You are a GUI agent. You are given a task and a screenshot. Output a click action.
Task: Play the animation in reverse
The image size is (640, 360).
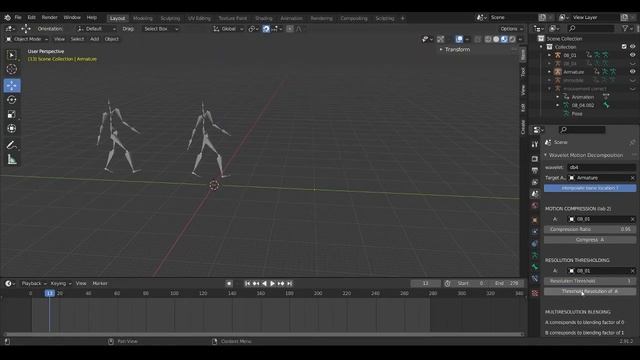(264, 283)
